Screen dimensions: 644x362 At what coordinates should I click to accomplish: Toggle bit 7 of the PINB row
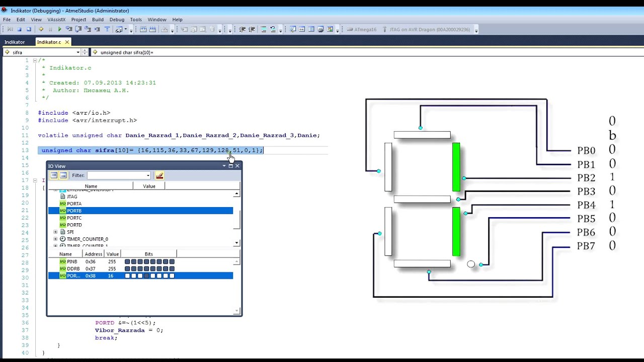pos(127,261)
